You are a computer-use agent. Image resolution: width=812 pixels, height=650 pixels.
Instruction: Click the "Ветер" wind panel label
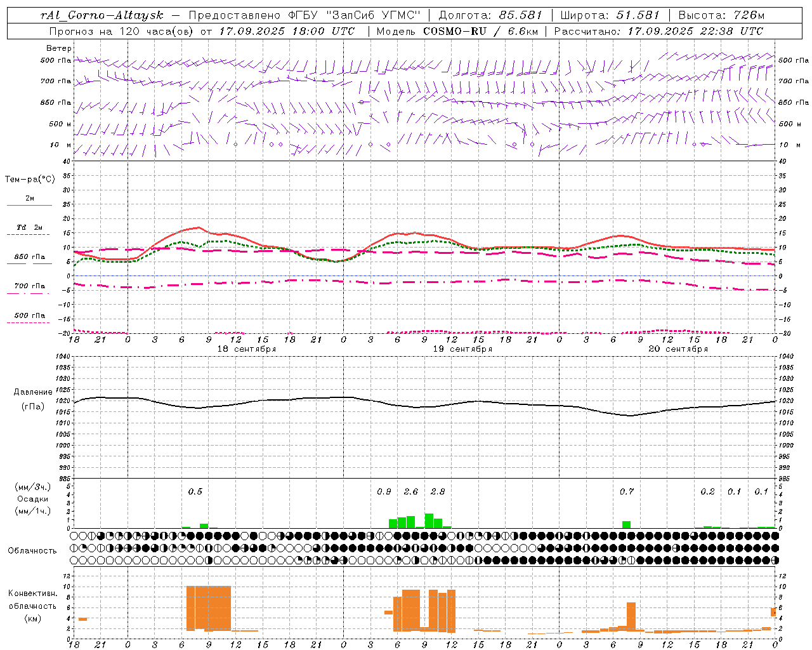pyautogui.click(x=59, y=48)
